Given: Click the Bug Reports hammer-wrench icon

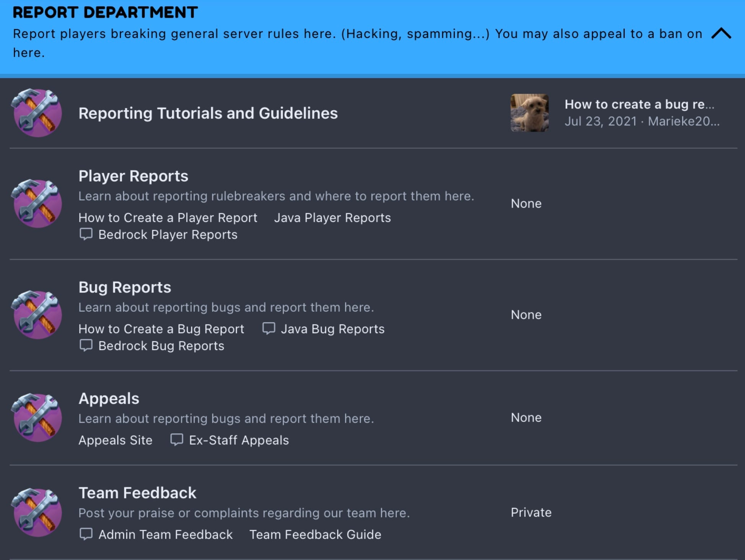Looking at the screenshot, I should click(x=37, y=315).
